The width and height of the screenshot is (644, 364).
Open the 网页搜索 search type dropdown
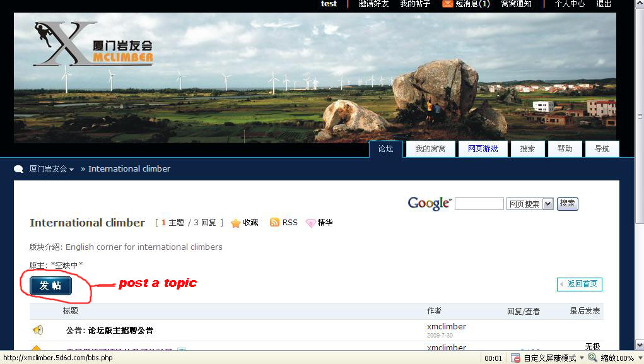547,204
